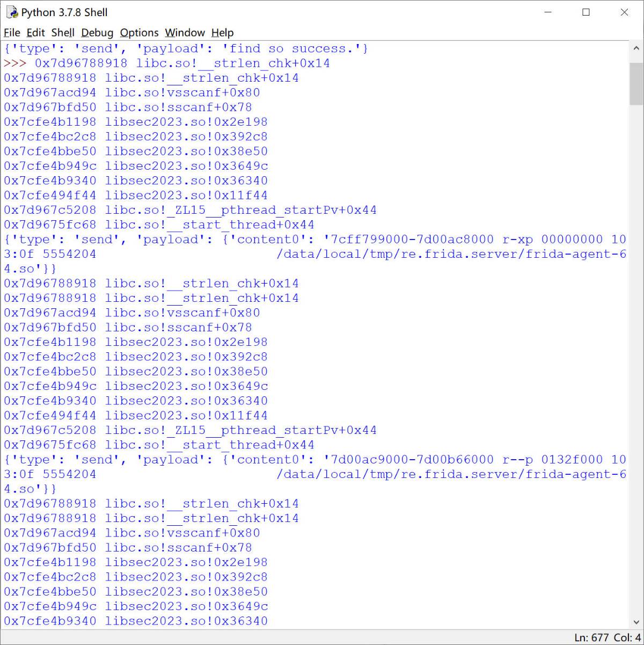Viewport: 644px width, 645px height.
Task: Maximize the Python Shell window
Action: click(x=586, y=12)
